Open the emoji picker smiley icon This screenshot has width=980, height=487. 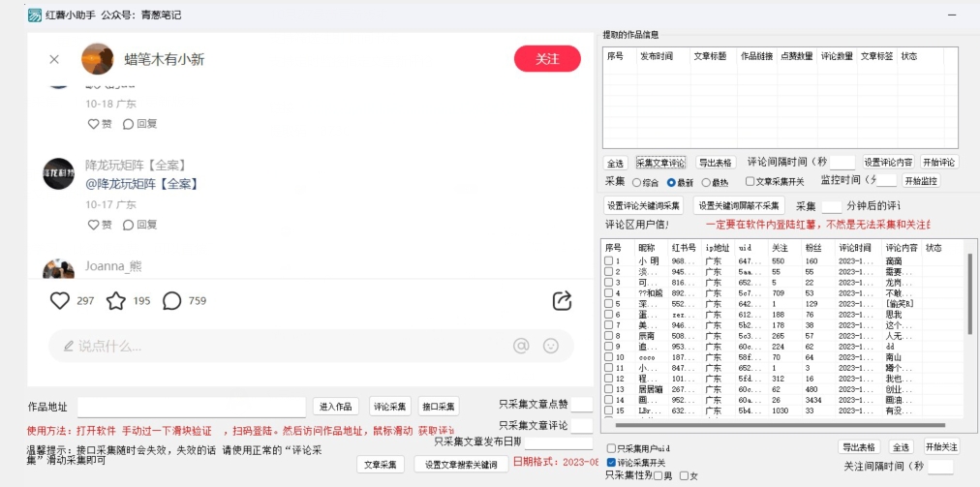551,346
